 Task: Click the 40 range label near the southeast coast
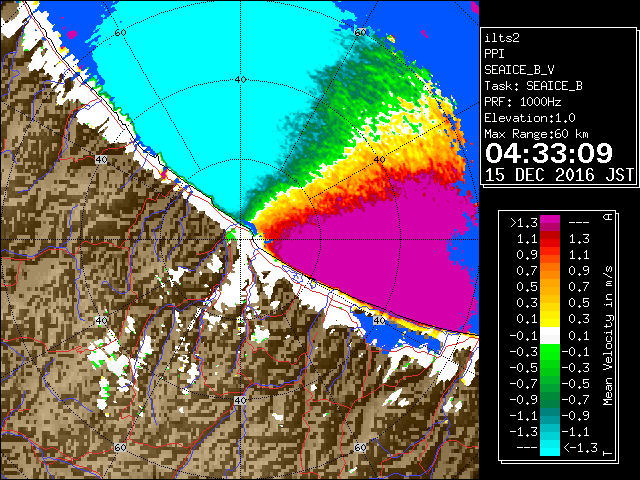coord(380,320)
